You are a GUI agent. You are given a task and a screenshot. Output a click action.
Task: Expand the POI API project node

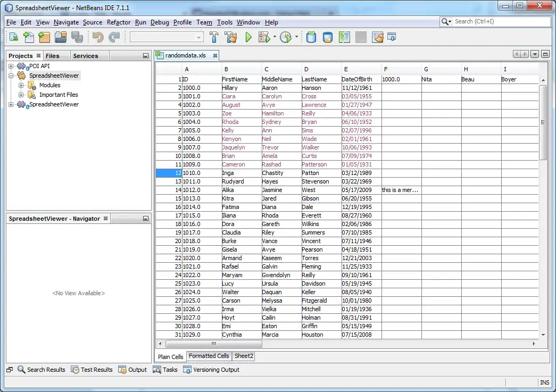pos(11,66)
